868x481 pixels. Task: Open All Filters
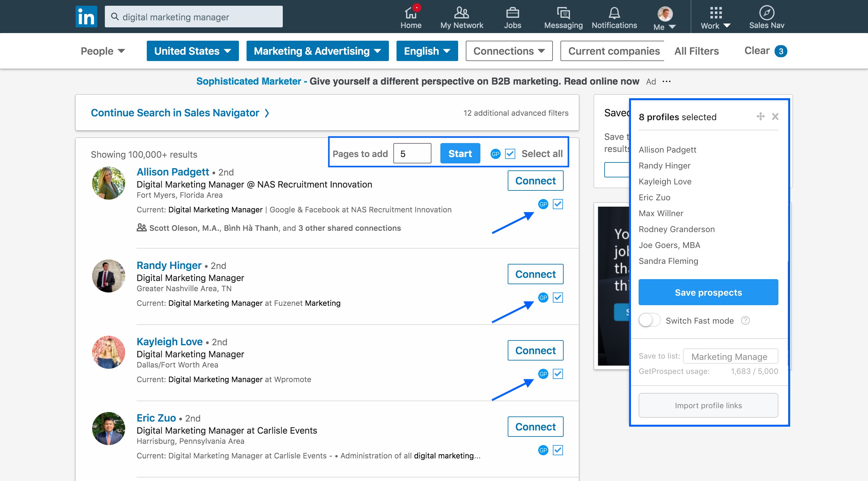[696, 51]
